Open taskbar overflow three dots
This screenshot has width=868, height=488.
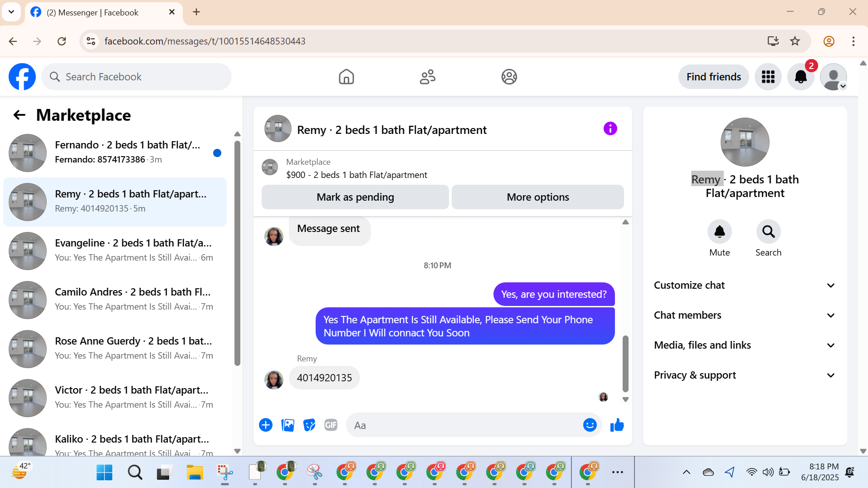(617, 472)
